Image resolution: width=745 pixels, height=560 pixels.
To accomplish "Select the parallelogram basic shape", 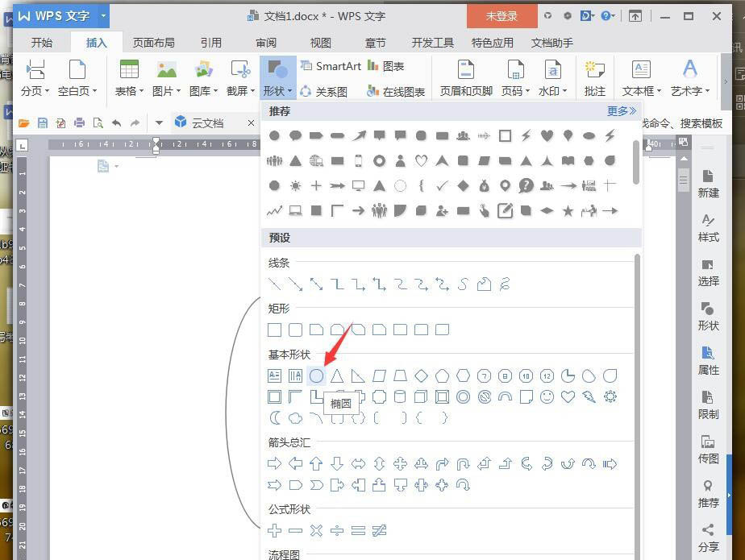I will (x=379, y=376).
